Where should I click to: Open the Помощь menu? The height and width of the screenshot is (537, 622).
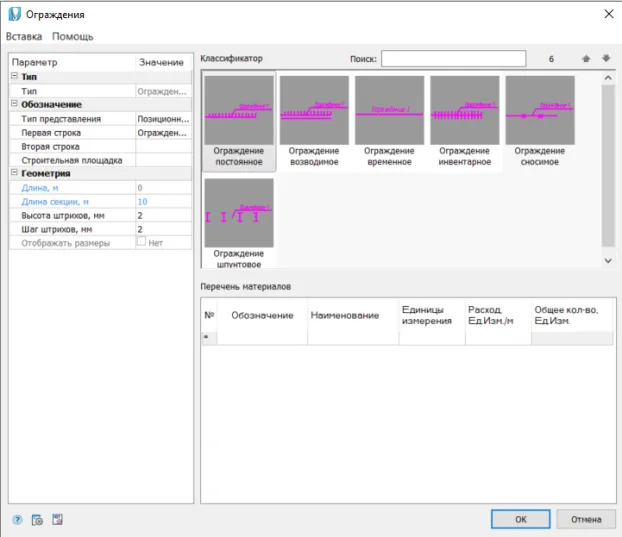[73, 36]
